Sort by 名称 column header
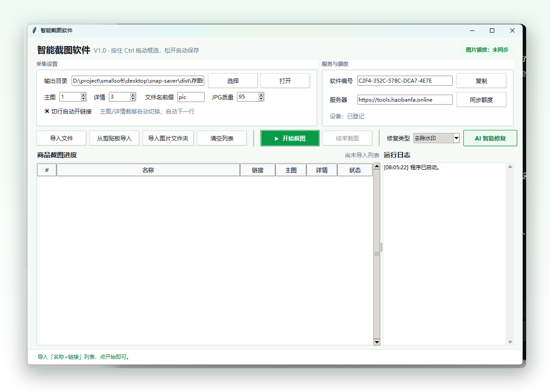 click(148, 170)
